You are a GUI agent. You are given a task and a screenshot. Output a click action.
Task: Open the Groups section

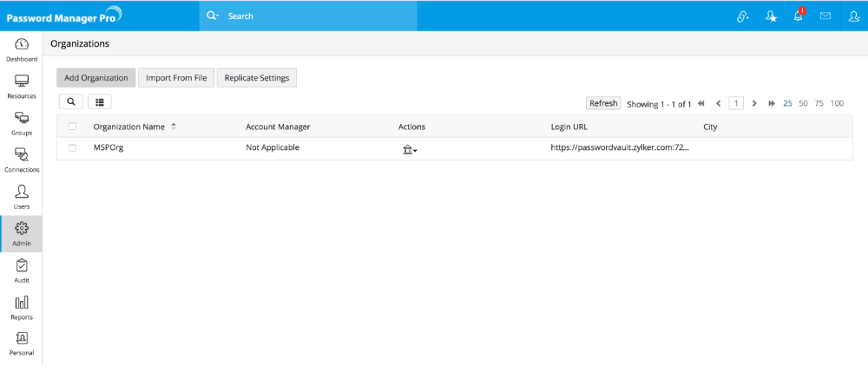(x=21, y=119)
